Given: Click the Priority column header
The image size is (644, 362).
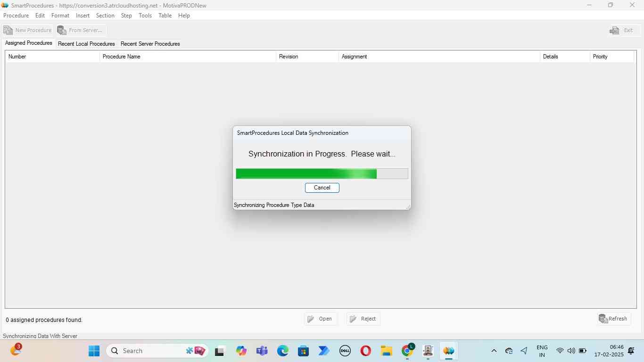Looking at the screenshot, I should click(611, 57).
